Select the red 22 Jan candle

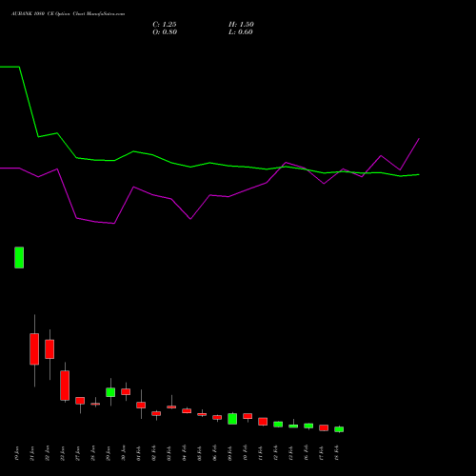(50, 349)
